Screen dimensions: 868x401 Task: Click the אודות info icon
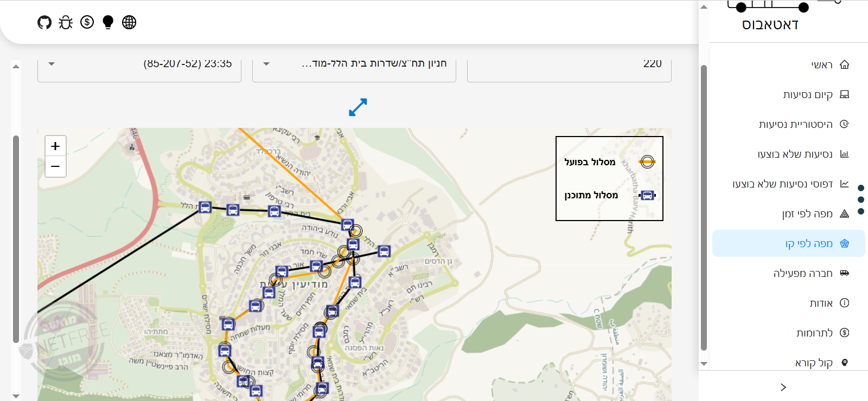pyautogui.click(x=844, y=303)
